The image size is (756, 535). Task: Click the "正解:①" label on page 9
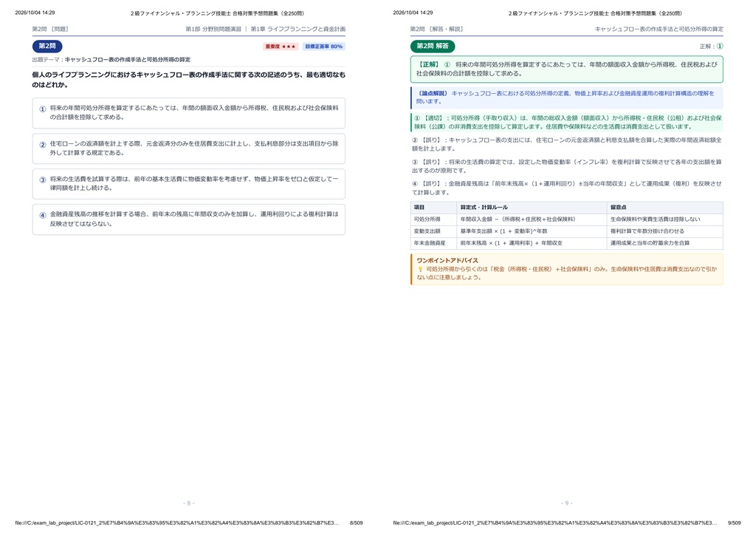711,47
